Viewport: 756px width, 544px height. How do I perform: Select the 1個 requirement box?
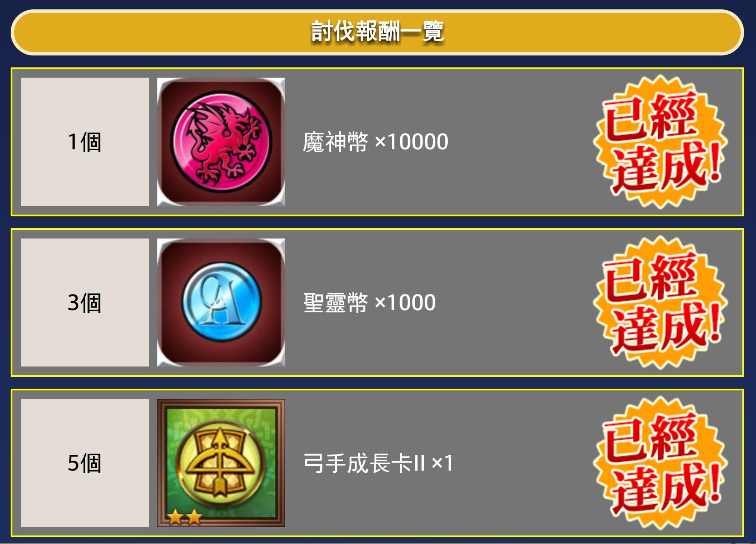pos(85,142)
